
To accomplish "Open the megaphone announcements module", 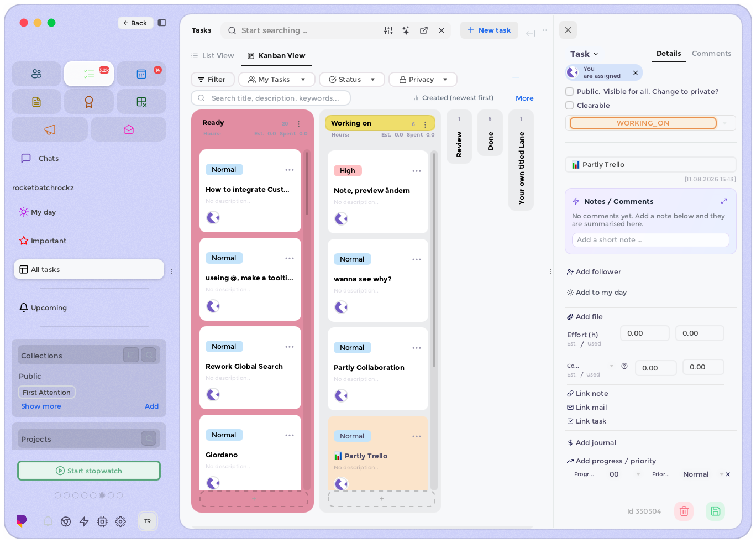I will 50,129.
